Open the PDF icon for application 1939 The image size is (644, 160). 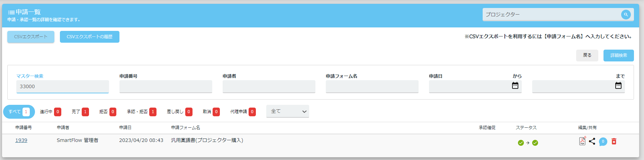click(x=582, y=141)
